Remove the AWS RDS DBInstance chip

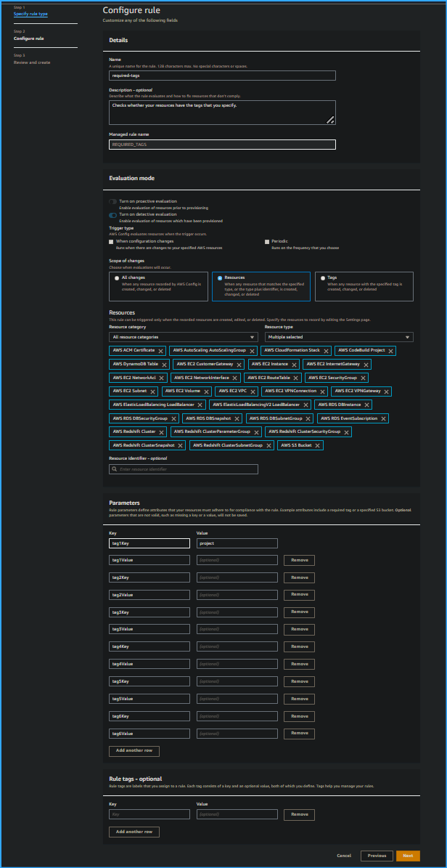[x=366, y=405]
